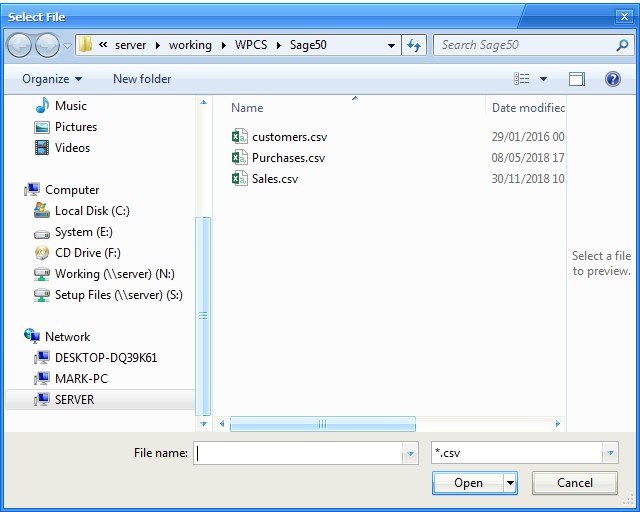Image resolution: width=640 pixels, height=512 pixels.
Task: Click the Refresh button beside address bar
Action: coord(415,45)
